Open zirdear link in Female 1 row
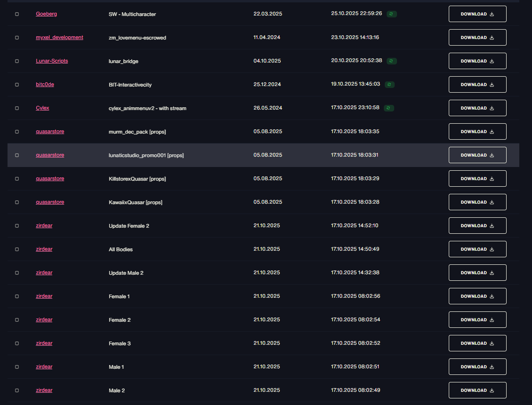The height and width of the screenshot is (405, 532). (44, 296)
